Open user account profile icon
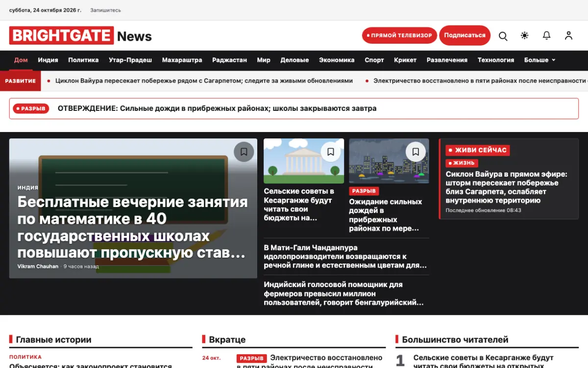This screenshot has width=588, height=368. pos(568,35)
